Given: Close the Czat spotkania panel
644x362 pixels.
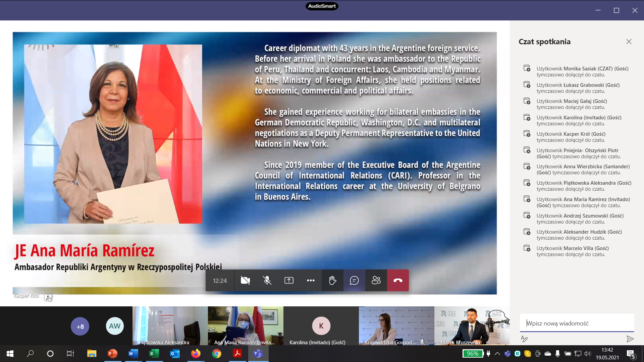Looking at the screenshot, I should (629, 42).
